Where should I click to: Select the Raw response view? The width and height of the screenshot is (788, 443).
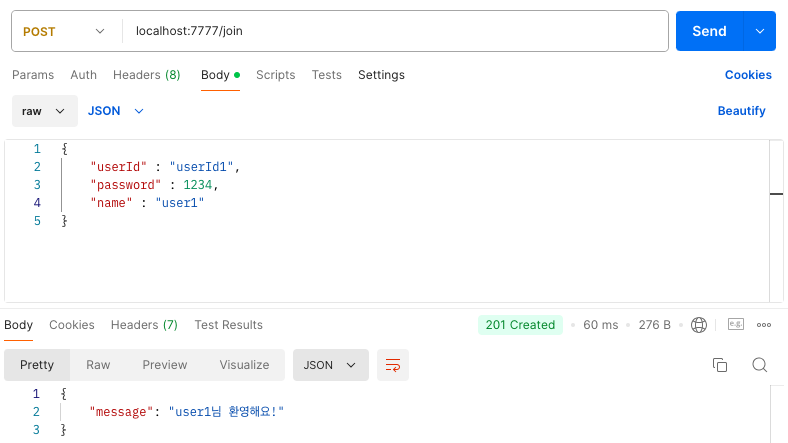(98, 365)
